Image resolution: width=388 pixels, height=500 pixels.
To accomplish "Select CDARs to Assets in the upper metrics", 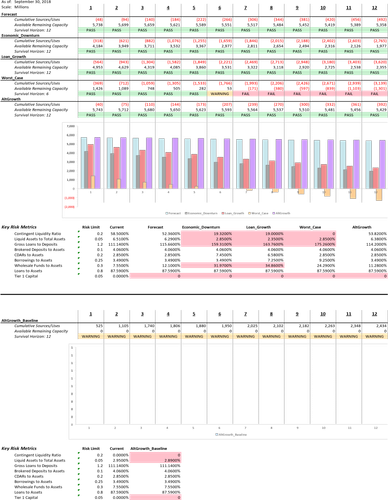I will point(29,255).
